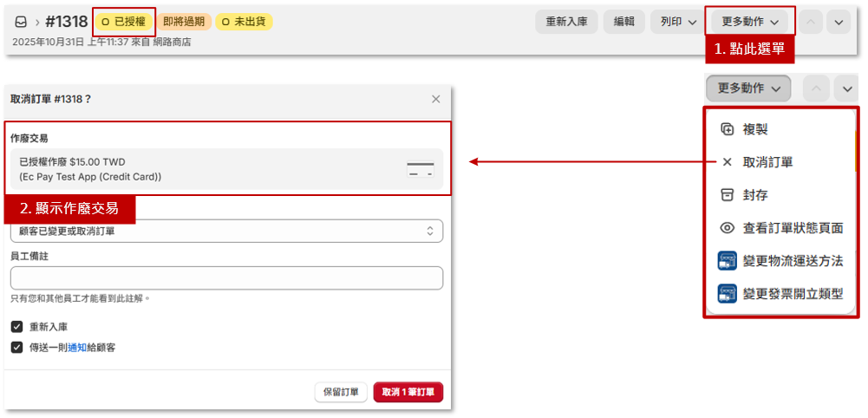This screenshot has height=418, width=868.
Task: Toggle the 傳送一則通知給顧客 checkbox
Action: (x=16, y=347)
